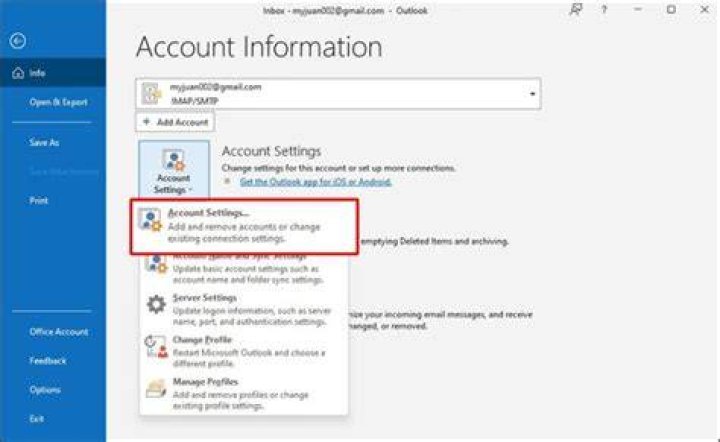Open Outlook Options
720x442 pixels.
point(45,390)
